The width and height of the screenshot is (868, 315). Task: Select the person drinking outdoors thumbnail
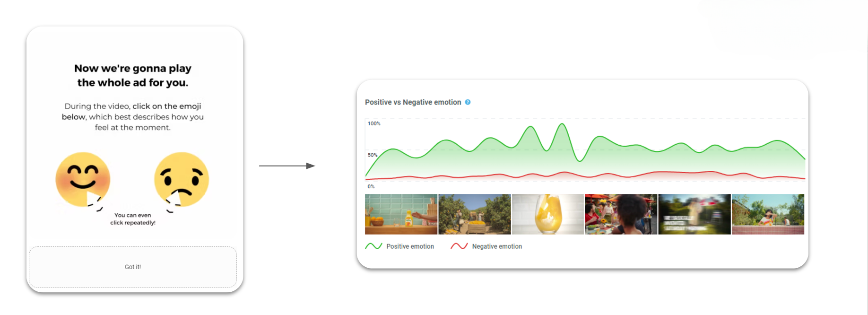point(768,214)
